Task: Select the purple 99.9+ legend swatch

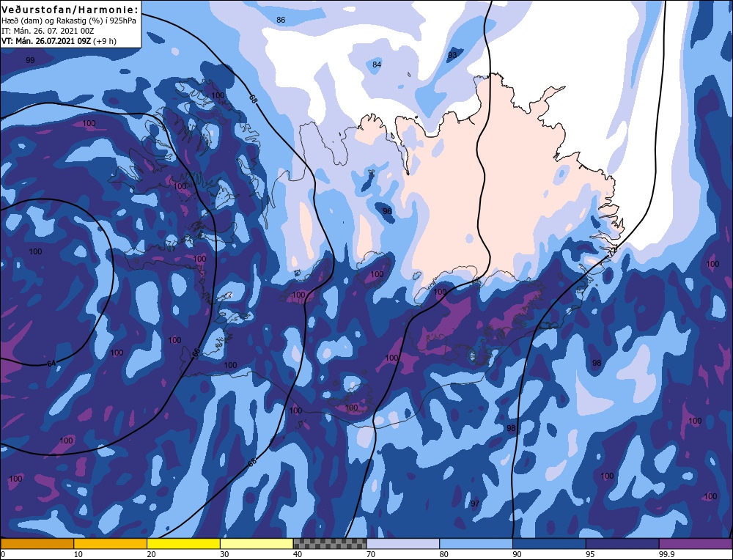Action: coord(696,543)
